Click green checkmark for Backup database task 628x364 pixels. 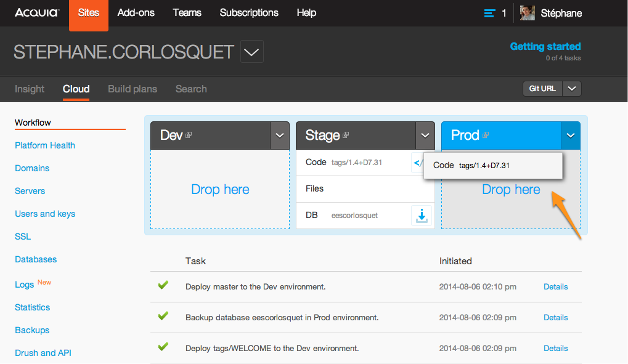point(163,316)
